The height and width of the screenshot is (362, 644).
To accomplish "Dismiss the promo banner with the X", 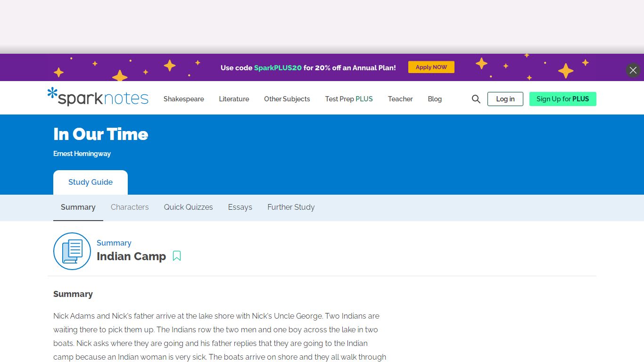I will click(633, 70).
